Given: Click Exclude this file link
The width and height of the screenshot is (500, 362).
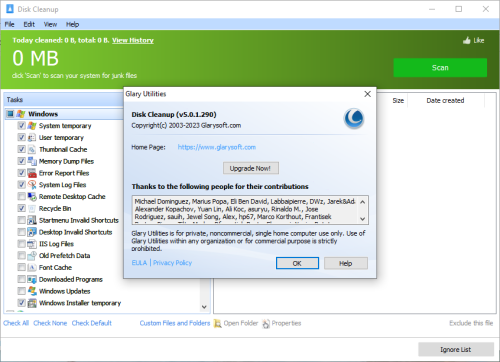Looking at the screenshot, I should pos(471,323).
